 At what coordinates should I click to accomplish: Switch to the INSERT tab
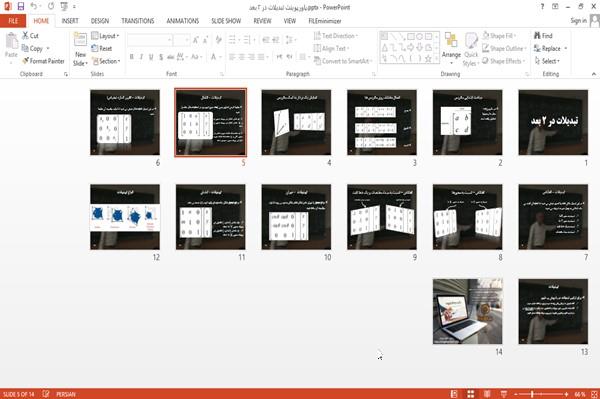[70, 21]
